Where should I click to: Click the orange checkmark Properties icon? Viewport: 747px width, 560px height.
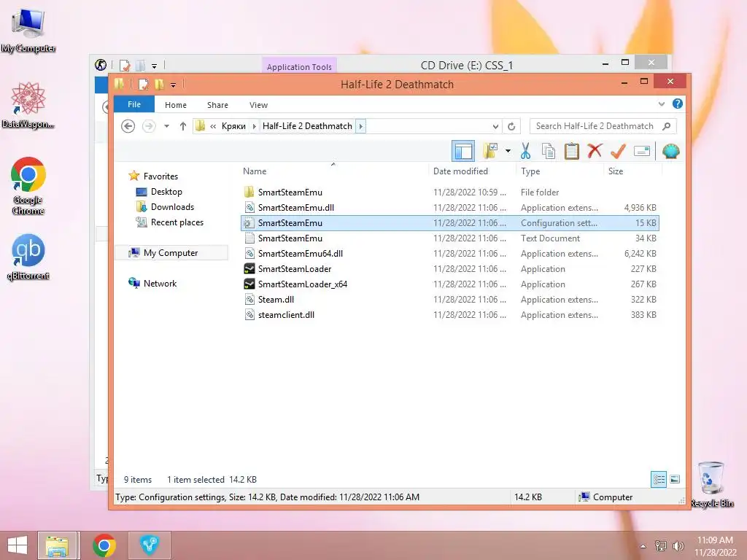pos(618,151)
